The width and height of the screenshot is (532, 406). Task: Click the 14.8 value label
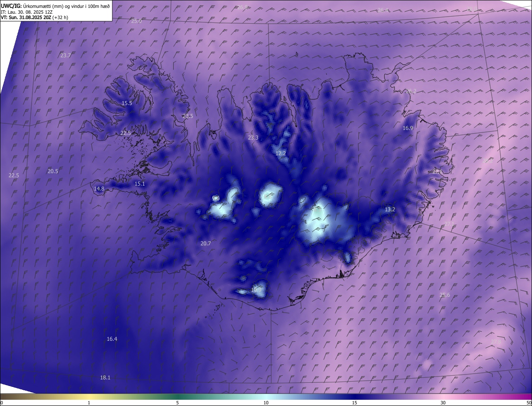pyautogui.click(x=99, y=188)
